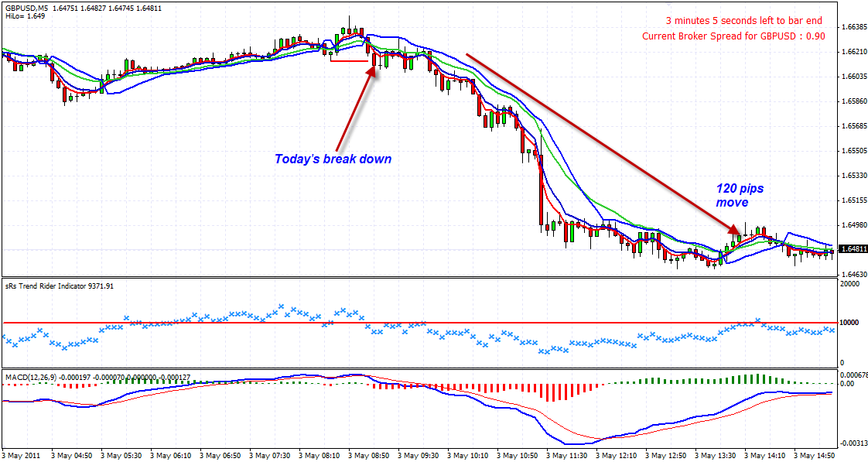Image resolution: width=868 pixels, height=462 pixels.
Task: Select the short red horizontal support line
Action: tap(348, 60)
